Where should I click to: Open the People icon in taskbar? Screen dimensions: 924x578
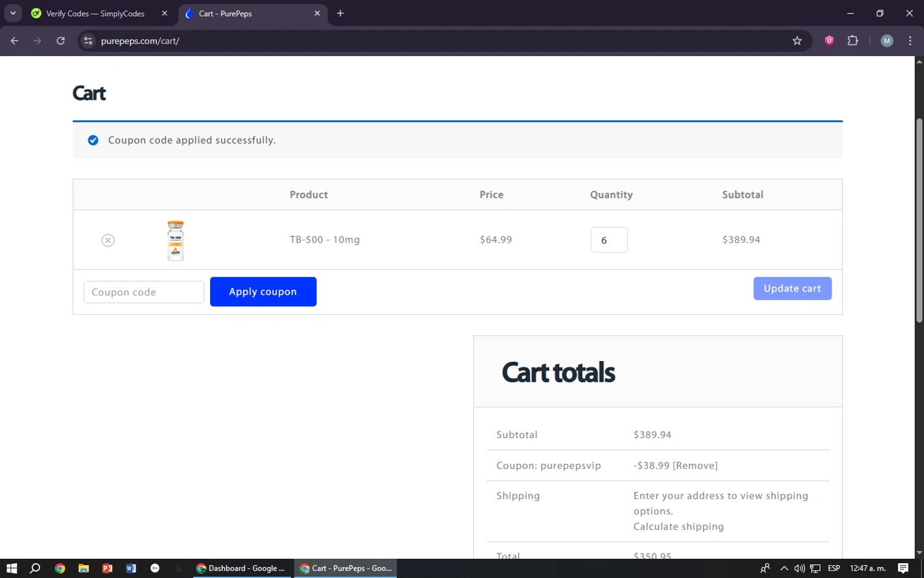tap(765, 568)
